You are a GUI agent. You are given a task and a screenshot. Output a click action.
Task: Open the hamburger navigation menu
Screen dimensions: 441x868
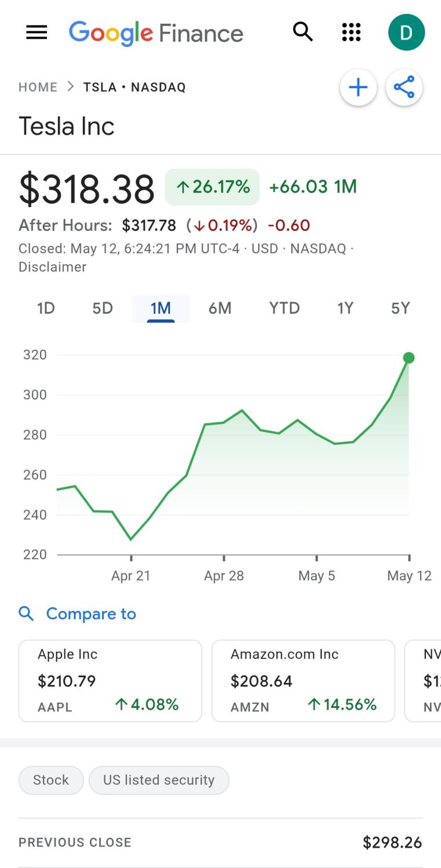point(37,32)
